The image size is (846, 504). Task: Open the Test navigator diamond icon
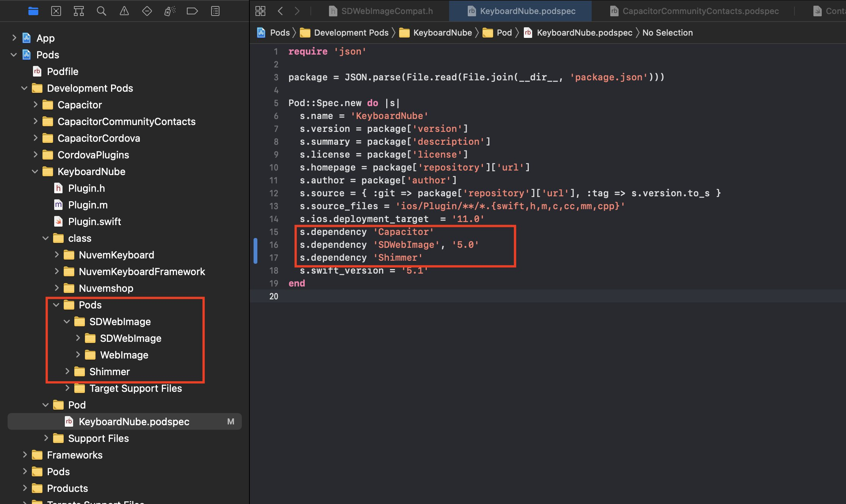click(147, 11)
